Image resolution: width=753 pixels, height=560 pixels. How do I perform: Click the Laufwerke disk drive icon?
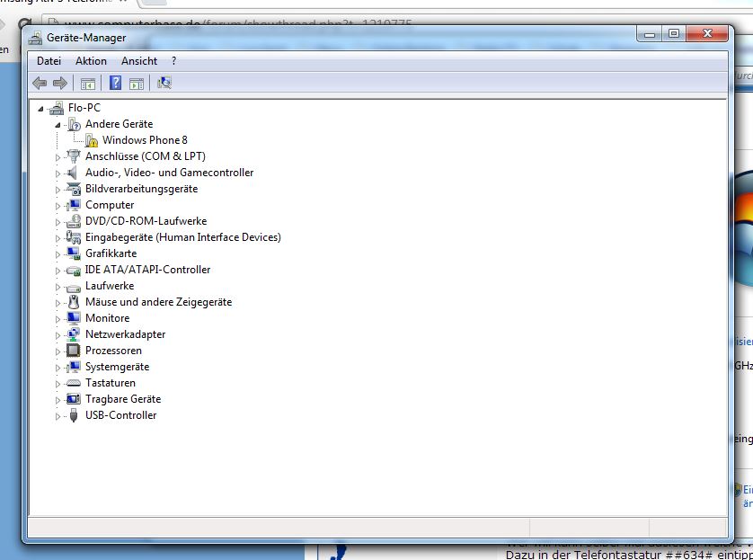tap(74, 288)
